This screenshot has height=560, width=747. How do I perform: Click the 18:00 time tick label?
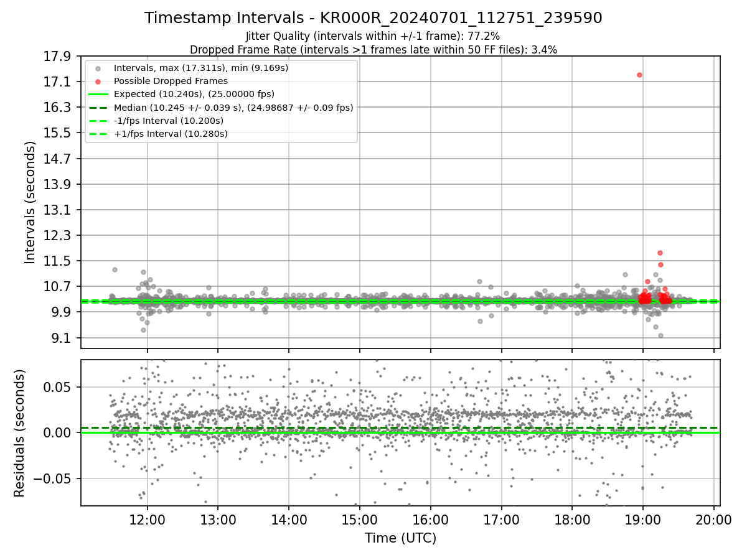point(572,519)
